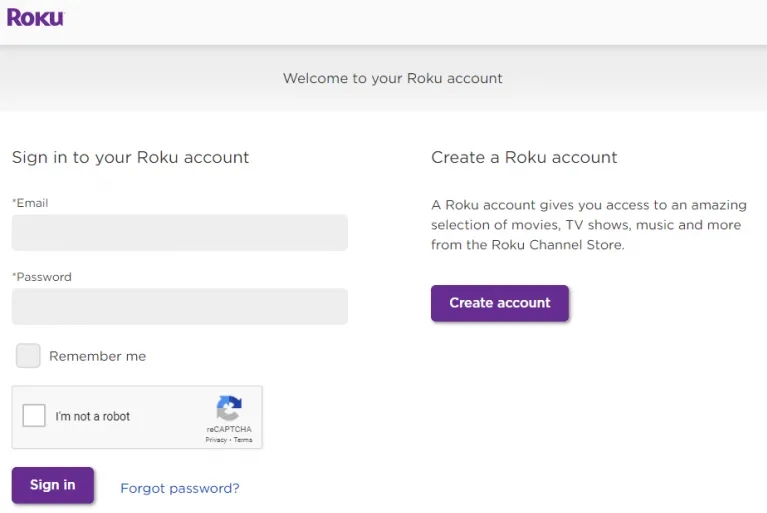
Task: Click the Create a Roku account heading
Action: tap(524, 157)
